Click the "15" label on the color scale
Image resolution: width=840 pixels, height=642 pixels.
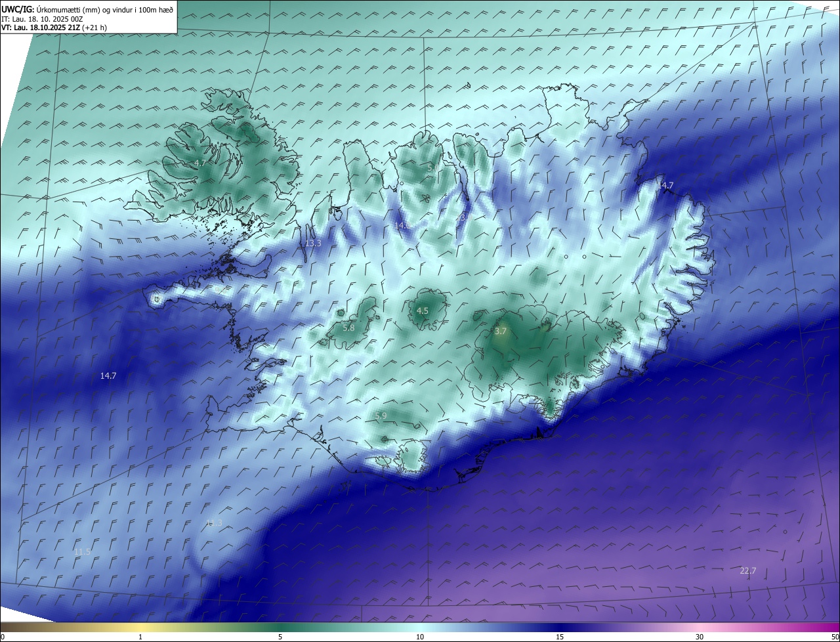point(560,637)
